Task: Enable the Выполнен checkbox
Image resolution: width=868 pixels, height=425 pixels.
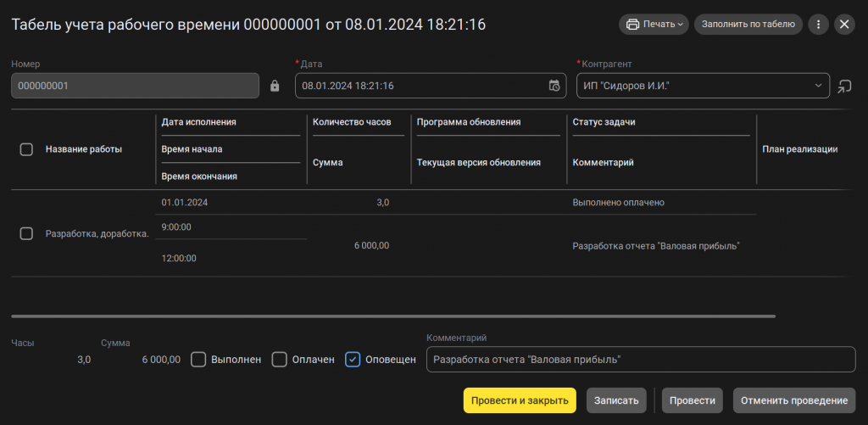Action: (198, 360)
